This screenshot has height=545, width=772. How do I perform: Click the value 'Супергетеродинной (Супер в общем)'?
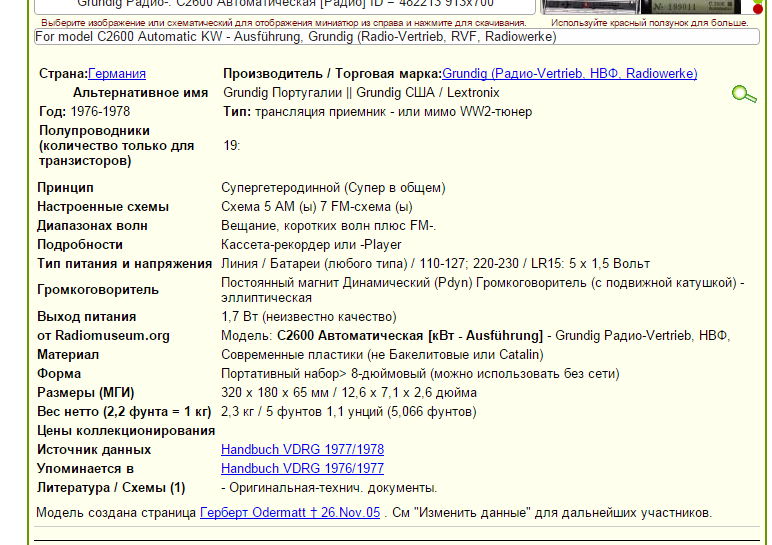click(x=333, y=188)
